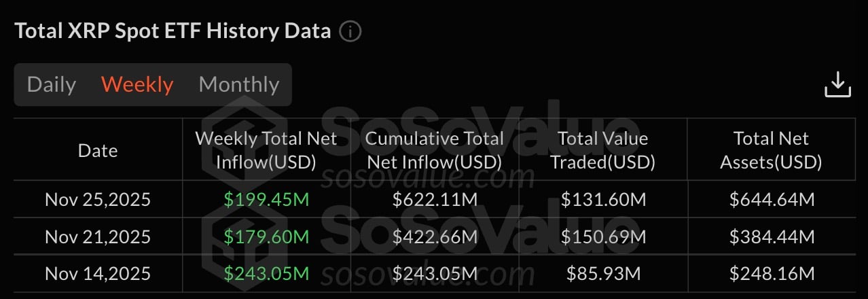Click the download data icon
Image resolution: width=868 pixels, height=299 pixels.
[837, 85]
